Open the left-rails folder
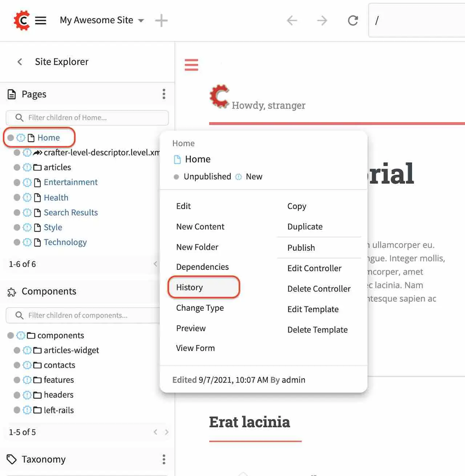This screenshot has height=476, width=465. point(59,410)
